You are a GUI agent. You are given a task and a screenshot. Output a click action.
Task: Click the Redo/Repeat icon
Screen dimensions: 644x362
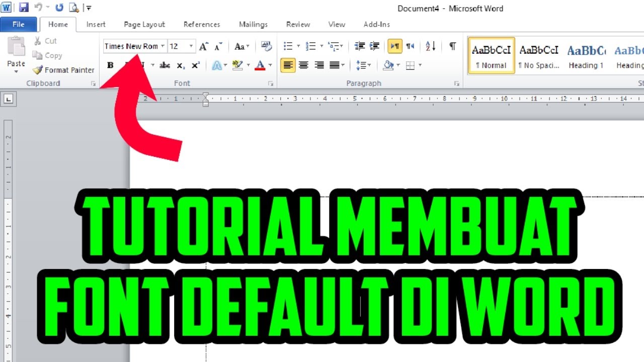59,8
